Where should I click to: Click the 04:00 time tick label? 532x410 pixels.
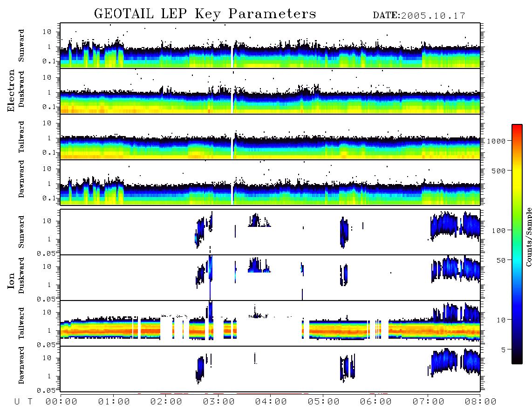coord(271,402)
